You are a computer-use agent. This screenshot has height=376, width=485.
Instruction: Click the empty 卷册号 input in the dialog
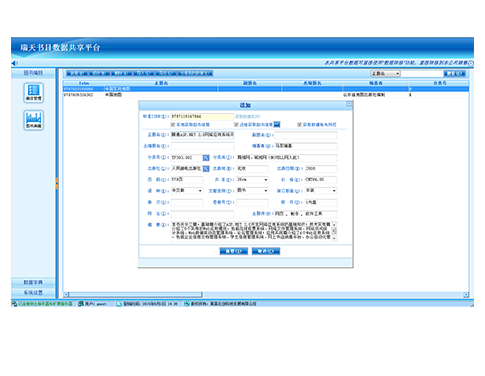coord(252,202)
